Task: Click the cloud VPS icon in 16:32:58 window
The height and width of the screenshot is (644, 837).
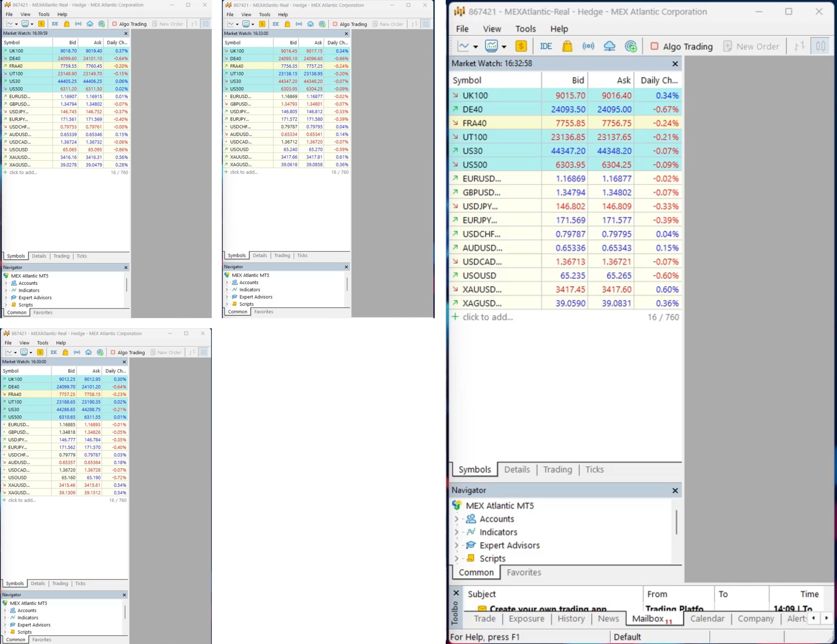Action: [609, 46]
